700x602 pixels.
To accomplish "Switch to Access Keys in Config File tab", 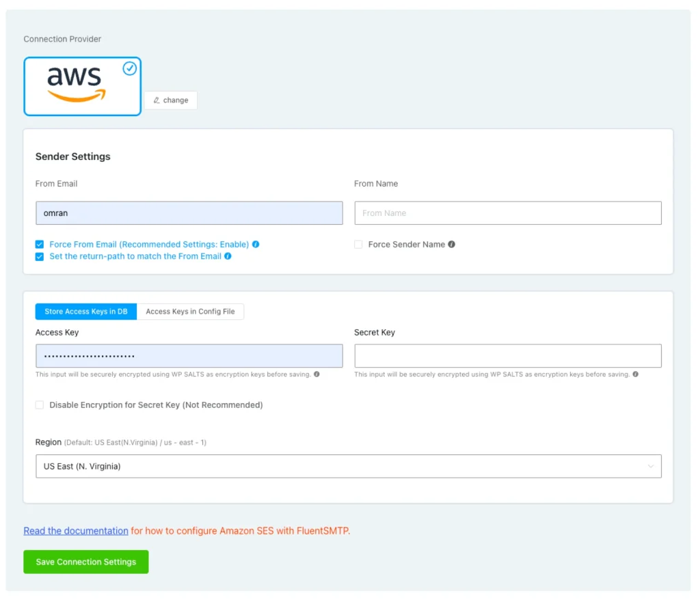I will click(x=190, y=312).
